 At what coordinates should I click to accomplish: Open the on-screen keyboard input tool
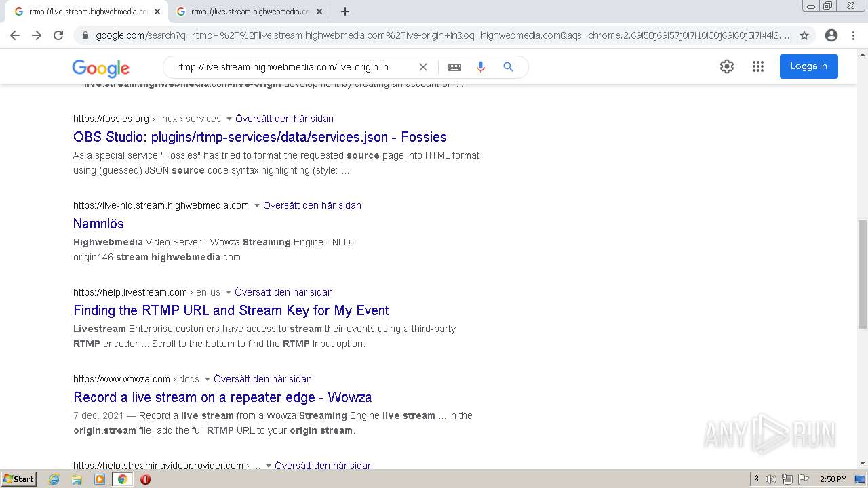coord(454,67)
